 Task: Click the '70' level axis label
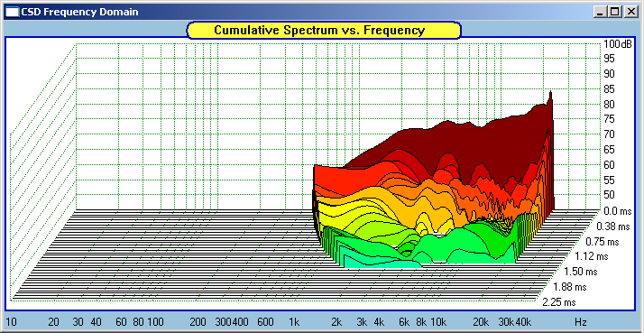609,134
